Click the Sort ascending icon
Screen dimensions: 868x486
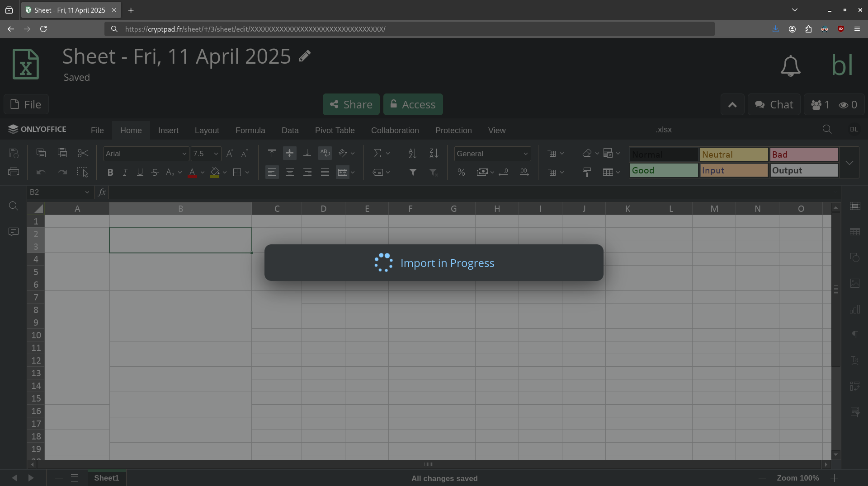[412, 154]
